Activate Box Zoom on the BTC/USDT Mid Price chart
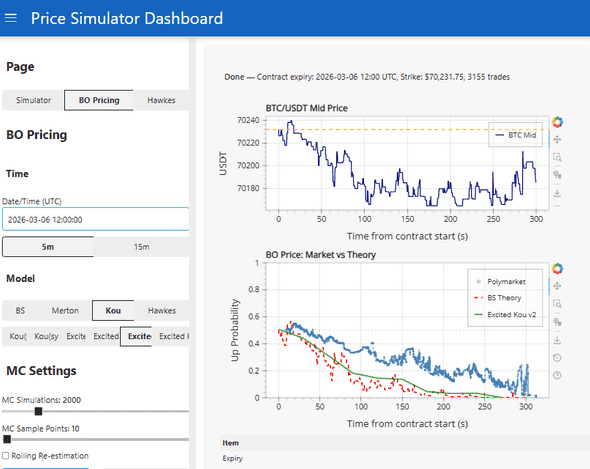 coord(557,157)
